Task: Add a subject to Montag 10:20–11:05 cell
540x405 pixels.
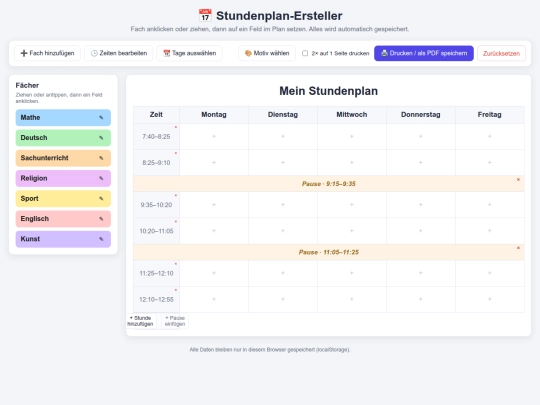Action: [214, 231]
